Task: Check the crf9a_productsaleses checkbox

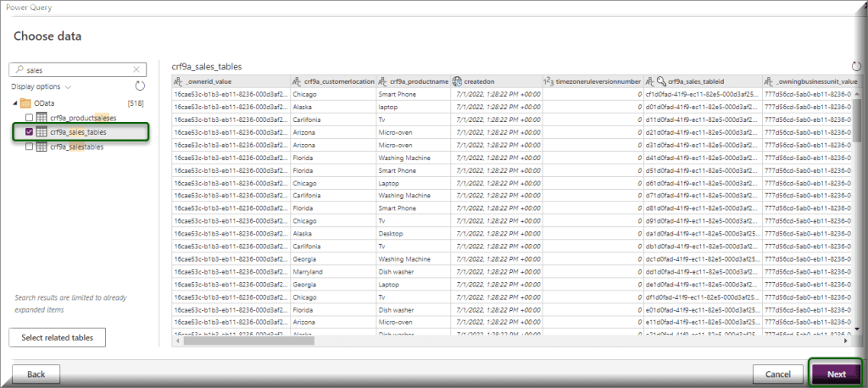Action: [30, 118]
